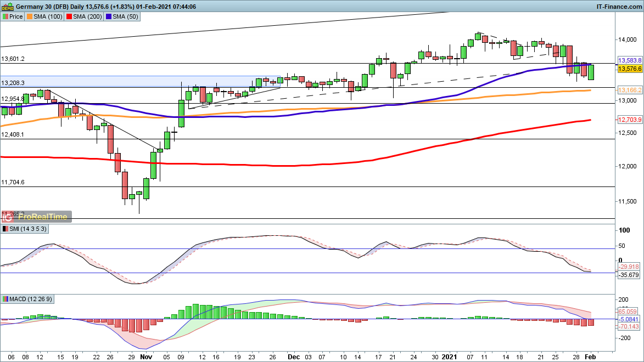
Task: Select the 13,601.2 horizontal level label
Action: tap(13, 59)
